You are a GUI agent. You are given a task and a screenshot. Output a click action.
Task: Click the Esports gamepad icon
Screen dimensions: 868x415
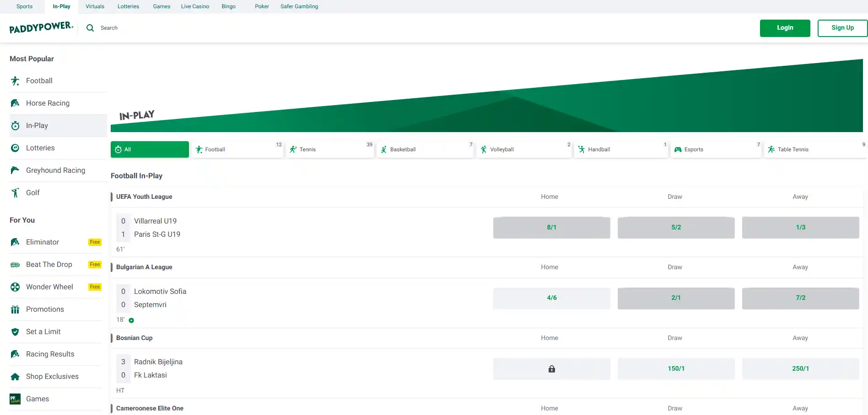tap(678, 149)
